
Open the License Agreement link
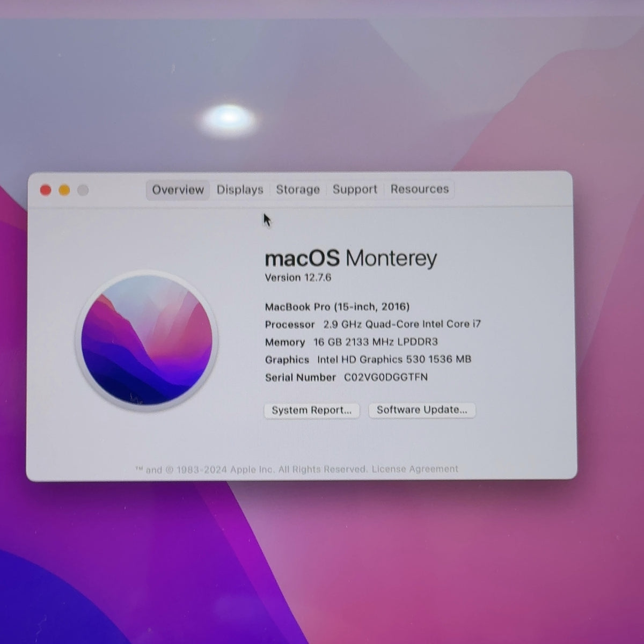415,469
